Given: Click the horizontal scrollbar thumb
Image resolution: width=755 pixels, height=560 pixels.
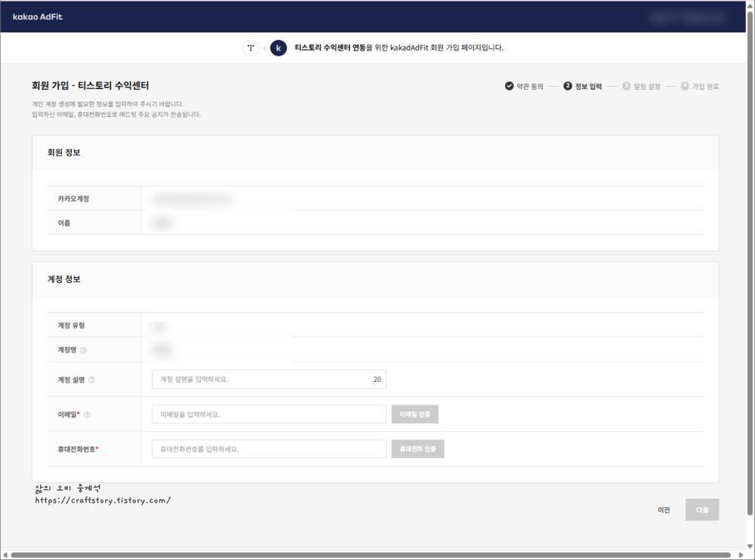Looking at the screenshot, I should tap(371, 555).
